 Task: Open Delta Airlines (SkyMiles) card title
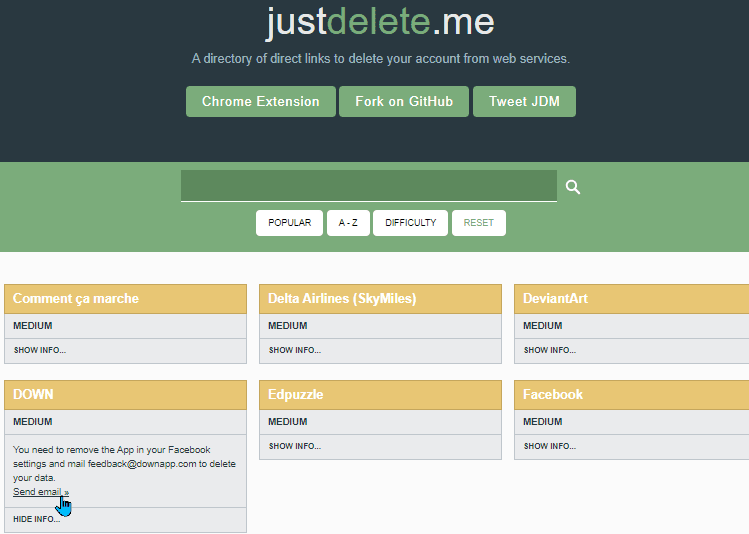click(x=342, y=299)
